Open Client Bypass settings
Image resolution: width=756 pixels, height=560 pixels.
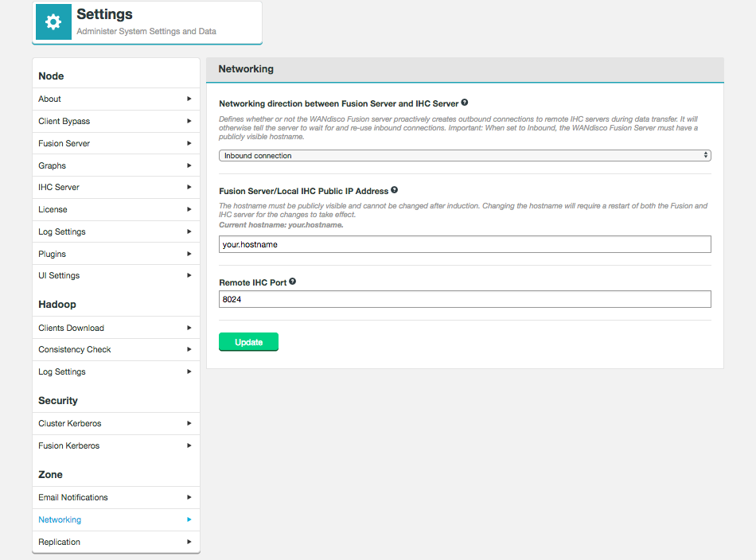click(x=115, y=121)
